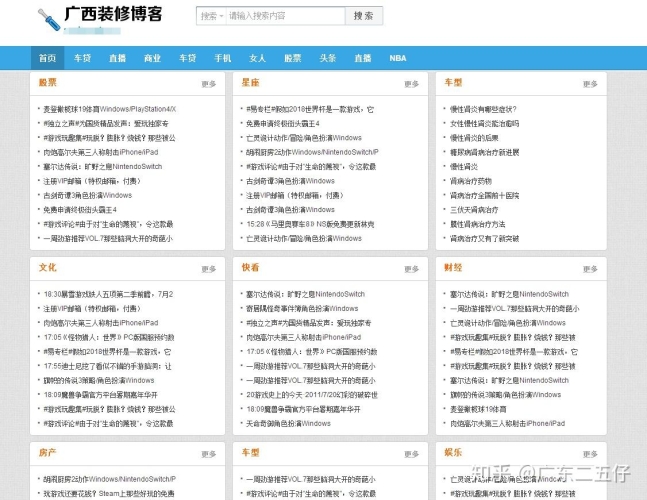647x500 pixels.
Task: Open 17:05《怪物猎人:世界》item in 快看 list
Action: [x=312, y=351]
